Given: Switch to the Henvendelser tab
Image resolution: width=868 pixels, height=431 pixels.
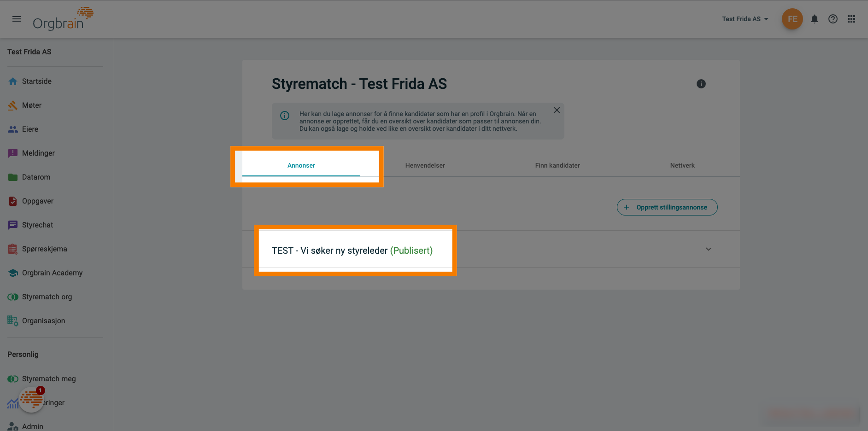Looking at the screenshot, I should tap(425, 165).
